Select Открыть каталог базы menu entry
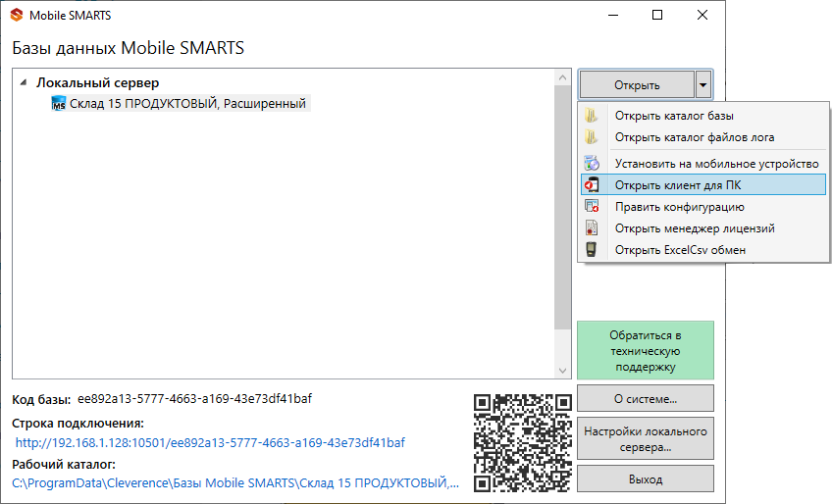 tap(702, 116)
